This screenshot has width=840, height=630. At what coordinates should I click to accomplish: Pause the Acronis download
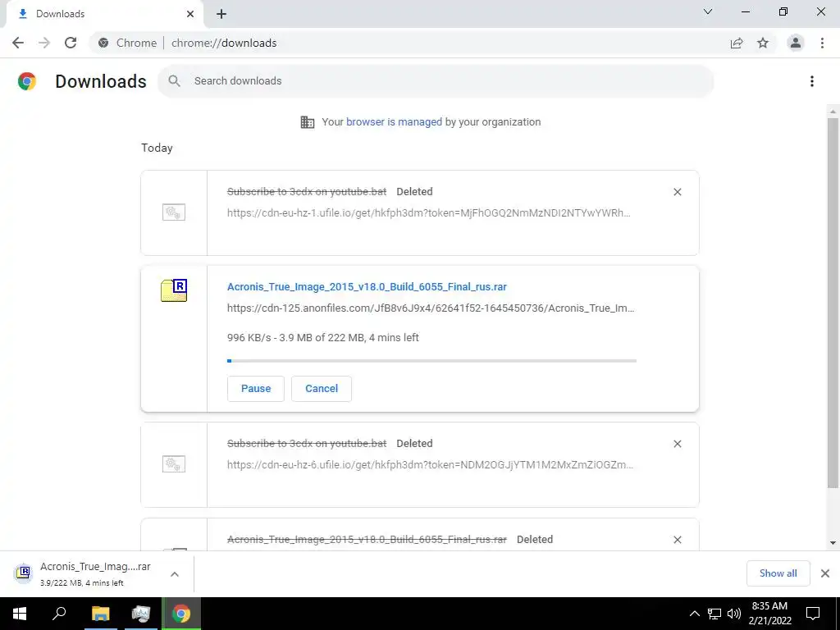256,388
